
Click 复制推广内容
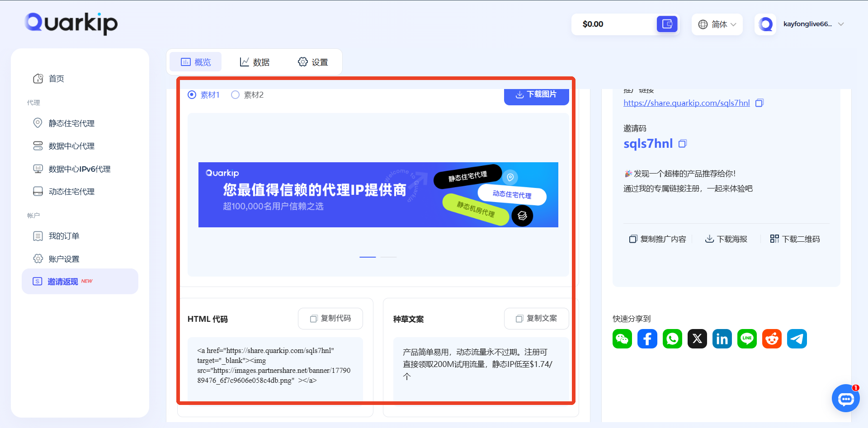[658, 239]
